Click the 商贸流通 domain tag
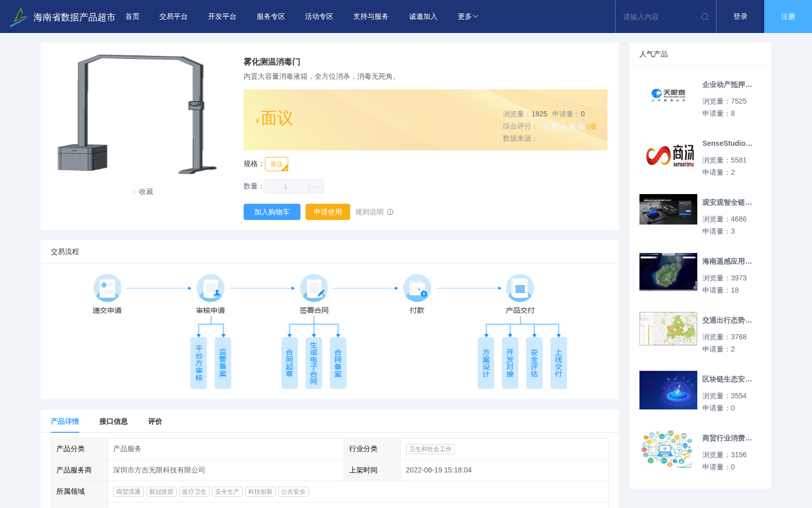 click(x=128, y=492)
